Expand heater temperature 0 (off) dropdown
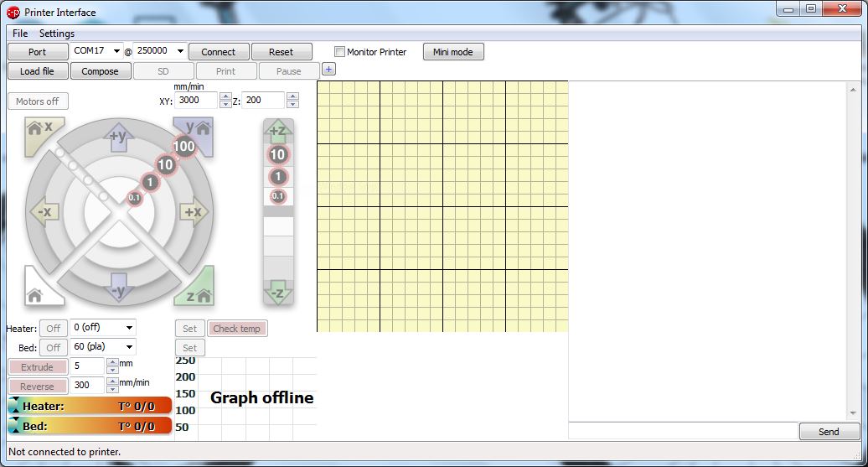This screenshot has width=868, height=467. [x=129, y=327]
